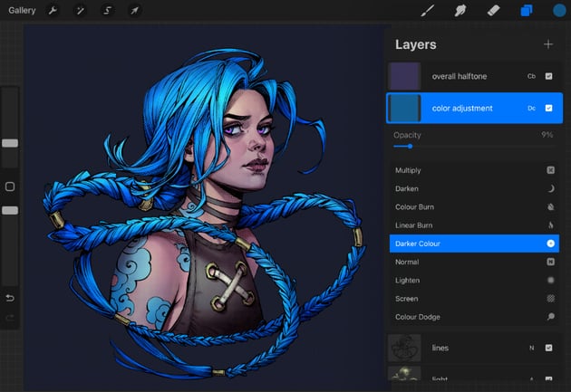The height and width of the screenshot is (392, 571).
Task: Add a new layer with plus icon
Action: 548,44
